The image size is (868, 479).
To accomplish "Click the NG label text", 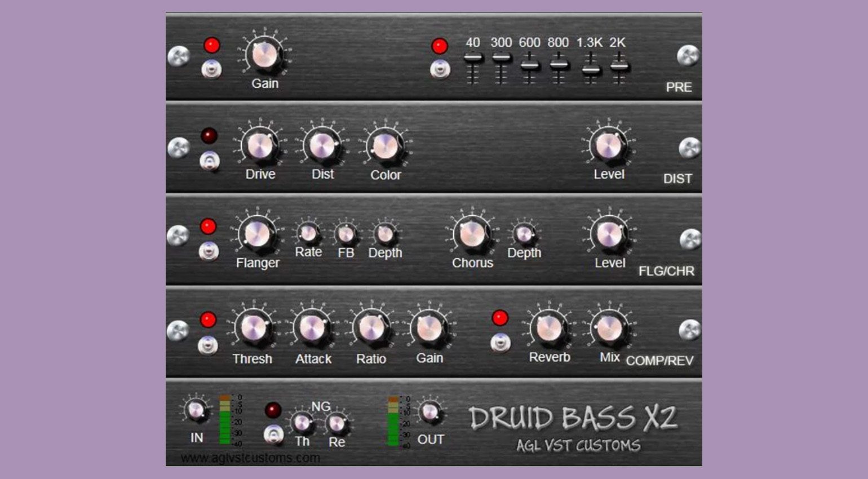I will pos(321,406).
